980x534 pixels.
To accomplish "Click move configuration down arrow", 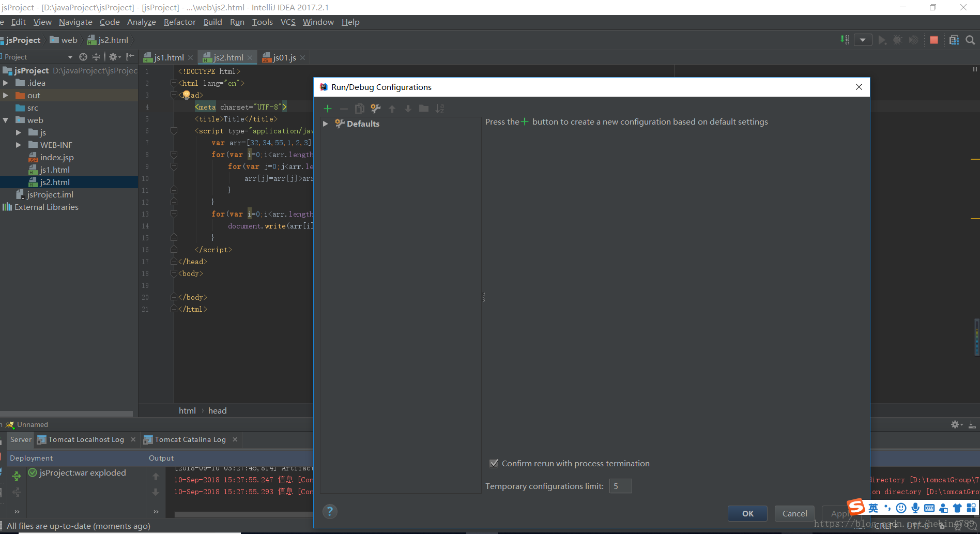I will click(x=408, y=109).
